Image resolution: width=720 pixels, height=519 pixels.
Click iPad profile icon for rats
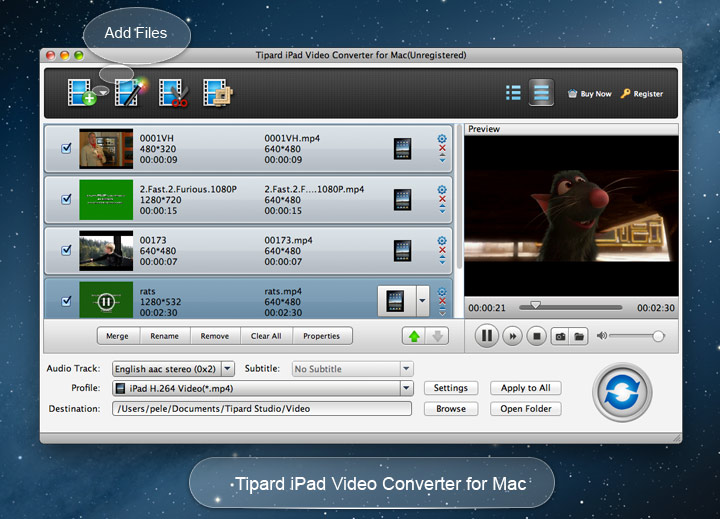click(x=396, y=301)
